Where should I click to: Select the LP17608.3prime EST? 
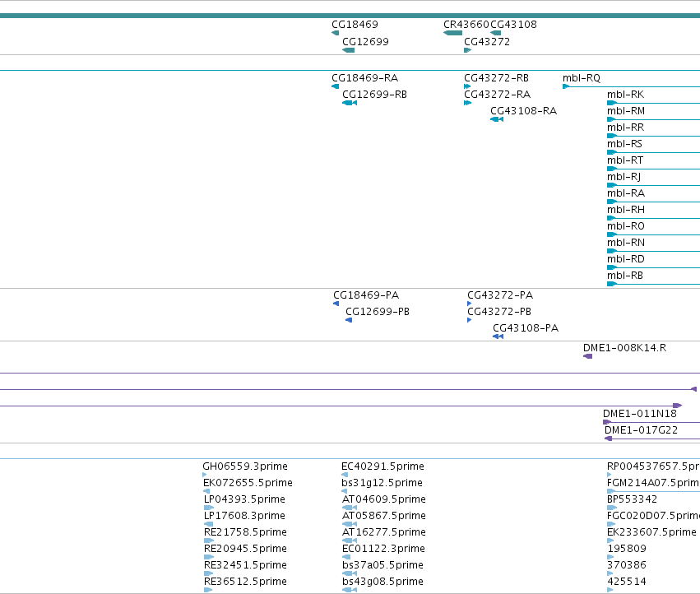244,517
